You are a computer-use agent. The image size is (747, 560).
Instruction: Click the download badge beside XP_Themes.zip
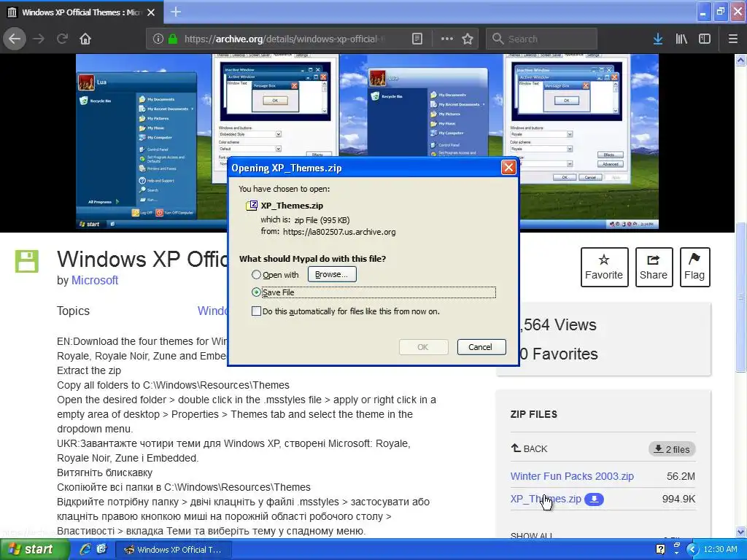click(x=594, y=499)
